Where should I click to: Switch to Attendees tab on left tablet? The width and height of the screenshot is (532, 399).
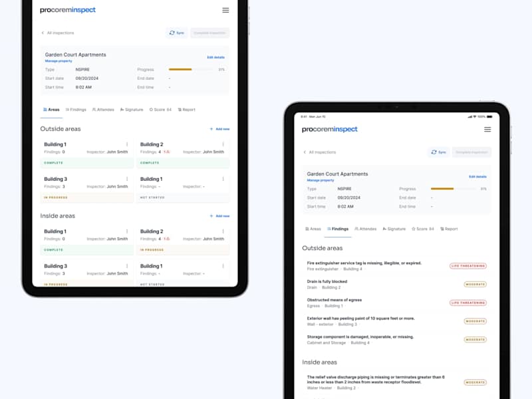click(103, 110)
